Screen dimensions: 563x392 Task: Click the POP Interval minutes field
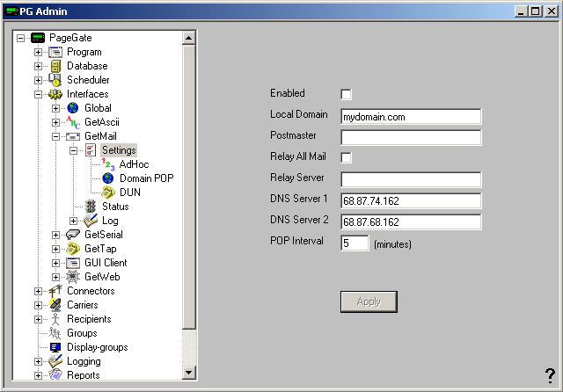355,243
